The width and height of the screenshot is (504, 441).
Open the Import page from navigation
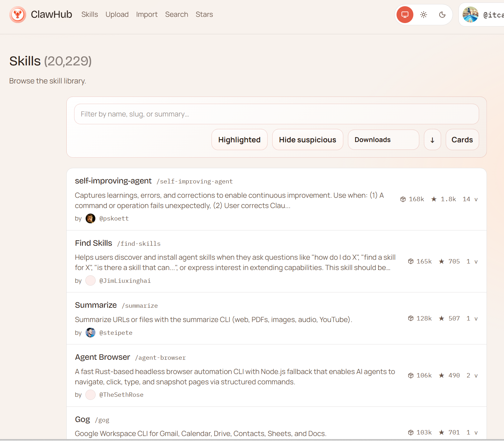point(147,15)
